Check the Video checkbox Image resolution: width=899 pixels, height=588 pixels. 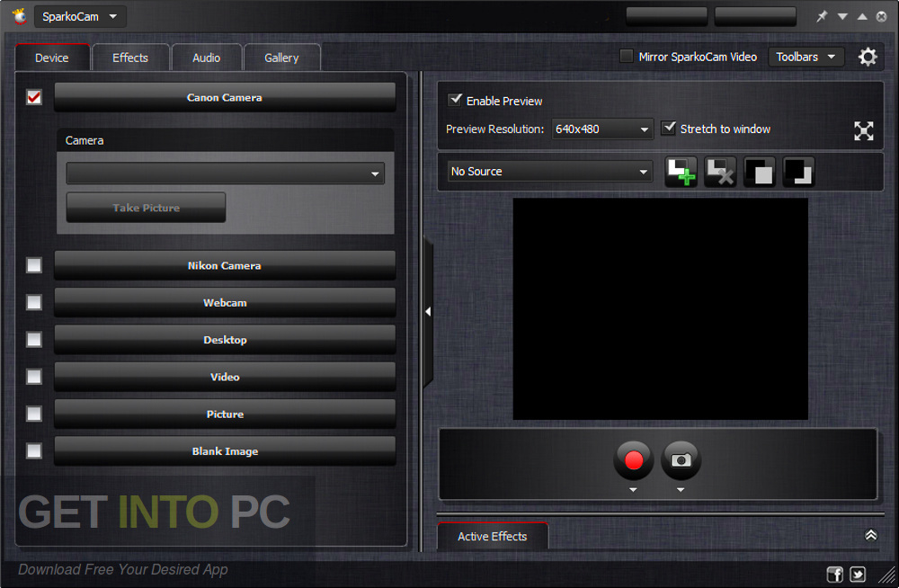point(34,377)
